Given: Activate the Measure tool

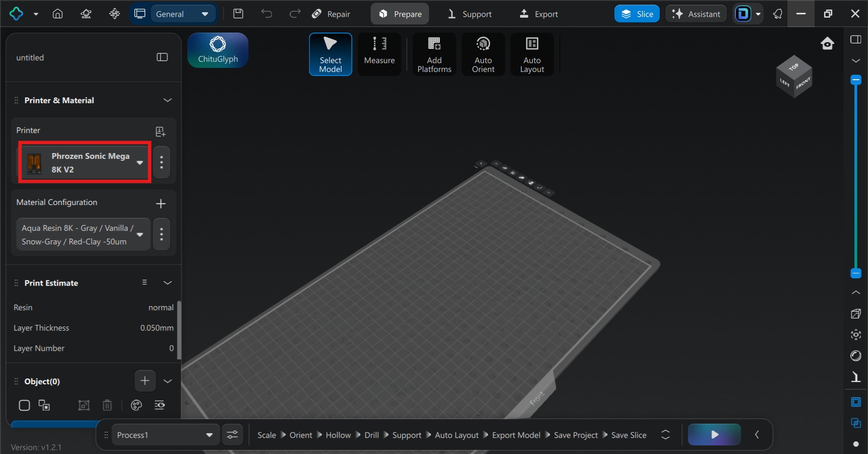Looking at the screenshot, I should pyautogui.click(x=379, y=54).
